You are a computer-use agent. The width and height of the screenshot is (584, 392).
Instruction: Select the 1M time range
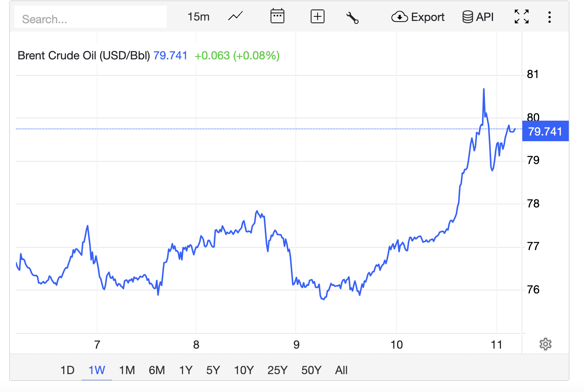[127, 370]
